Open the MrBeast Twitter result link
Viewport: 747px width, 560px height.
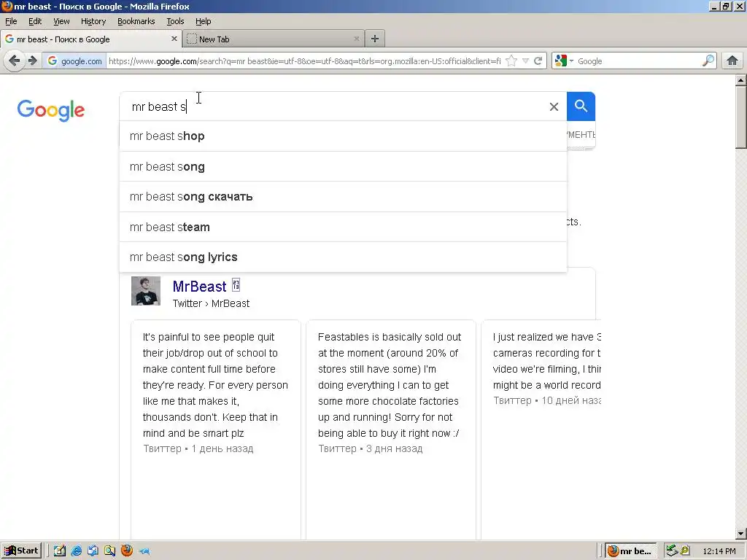tap(199, 287)
